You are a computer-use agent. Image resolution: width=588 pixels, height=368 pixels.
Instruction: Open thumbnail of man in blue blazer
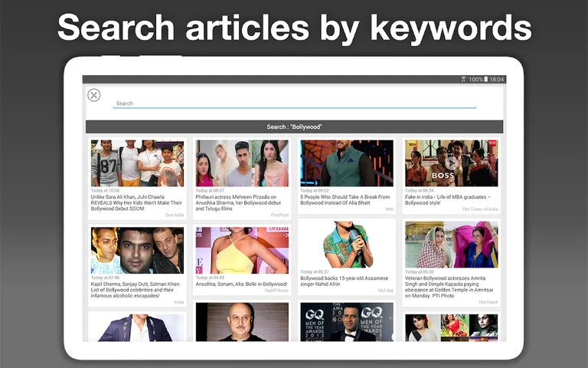[x=137, y=328]
